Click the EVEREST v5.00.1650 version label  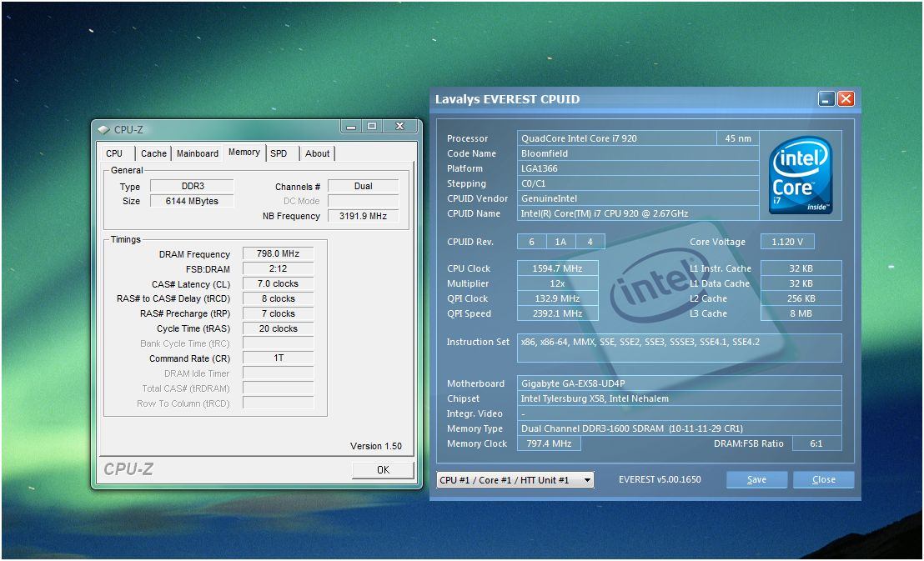(660, 479)
